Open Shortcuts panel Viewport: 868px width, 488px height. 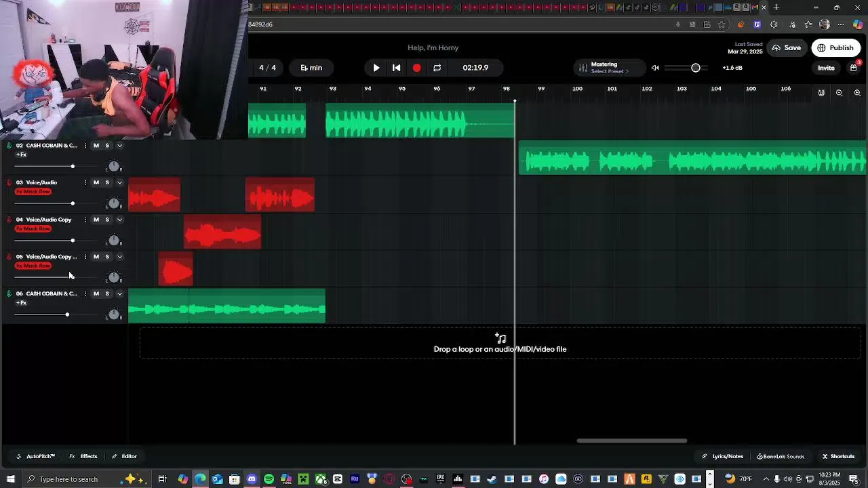(838, 456)
